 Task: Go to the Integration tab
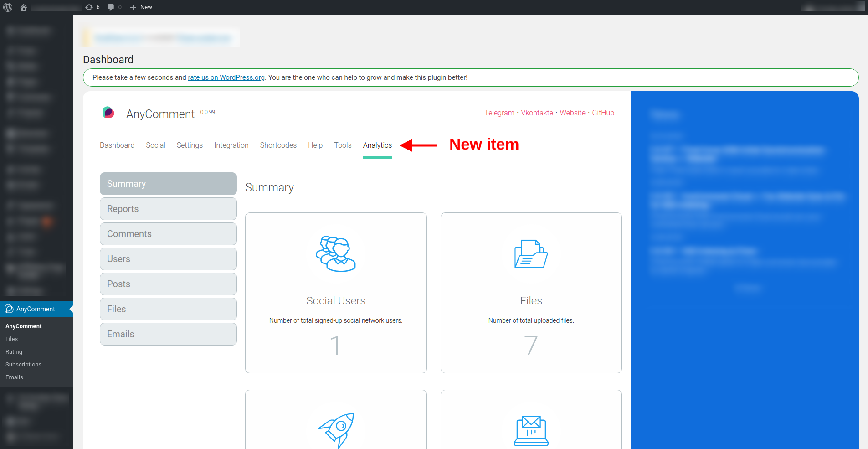[x=231, y=145]
